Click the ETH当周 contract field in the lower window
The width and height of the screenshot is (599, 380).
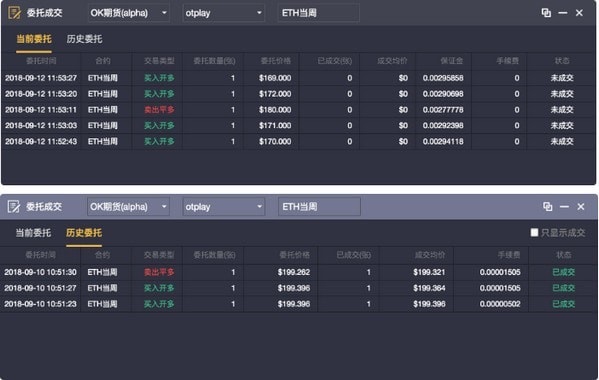[x=319, y=207]
